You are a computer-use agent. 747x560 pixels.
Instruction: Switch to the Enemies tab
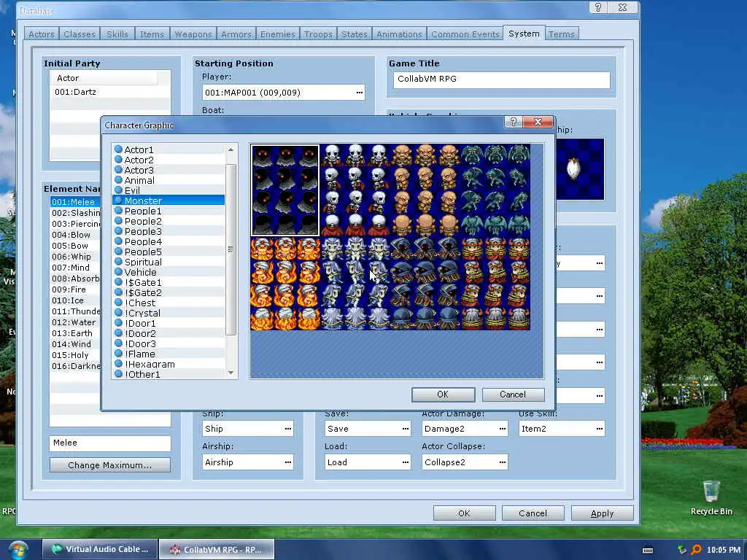point(278,34)
